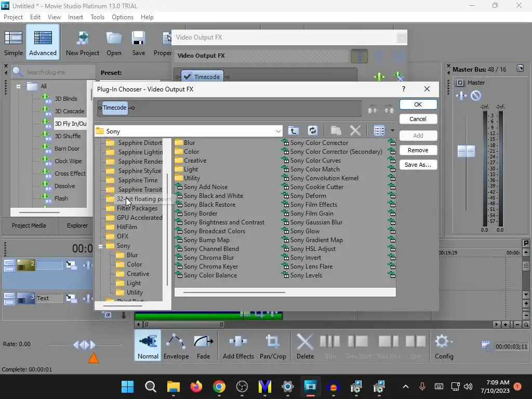
Task: Switch to the Explorer tab
Action: tap(77, 225)
